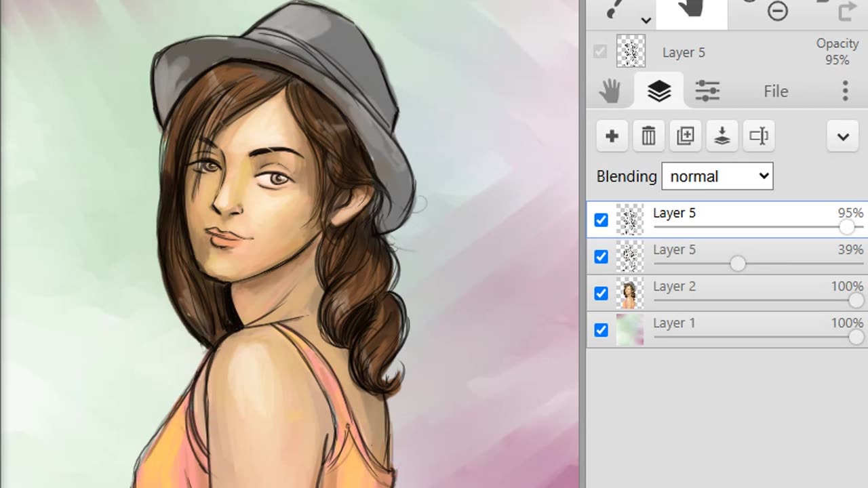Hide Layer 2 via its checkbox
Screen dimensions: 868x488
click(601, 293)
